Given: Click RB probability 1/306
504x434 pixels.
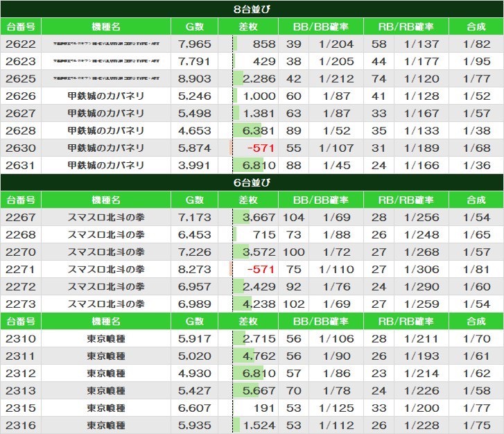Looking at the screenshot, I should (x=422, y=270).
